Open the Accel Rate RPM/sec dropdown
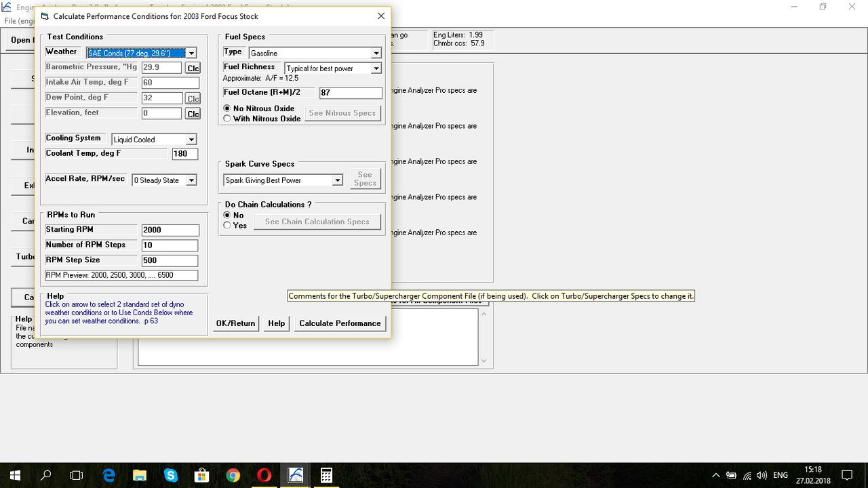The image size is (868, 488). (x=191, y=180)
